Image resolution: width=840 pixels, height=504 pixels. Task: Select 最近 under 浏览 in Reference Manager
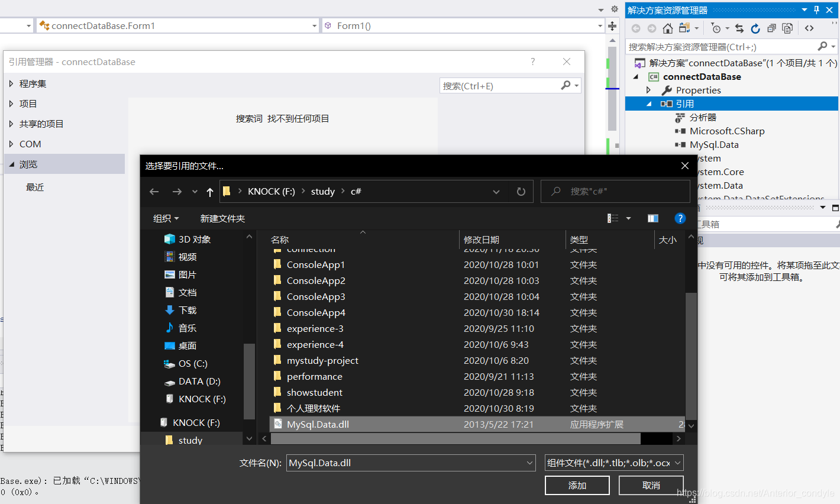point(35,187)
